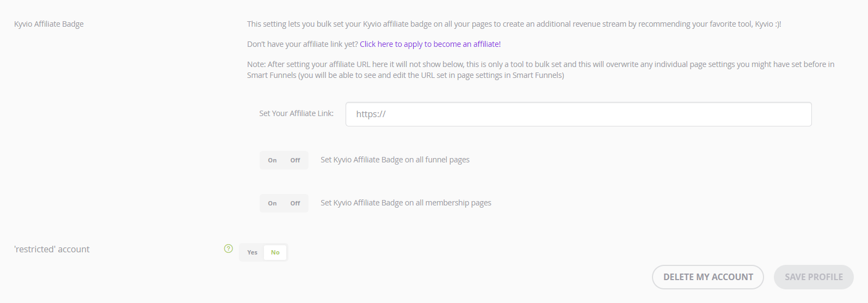
Task: Click the text 'Set Kyvio Affiliate Badge on all funnel pages'
Action: (395, 160)
